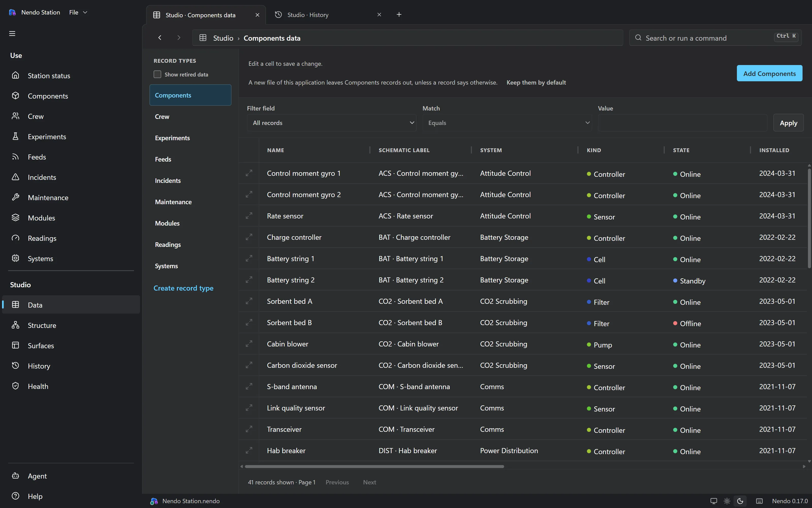Use system theme monitor icon

click(x=714, y=501)
